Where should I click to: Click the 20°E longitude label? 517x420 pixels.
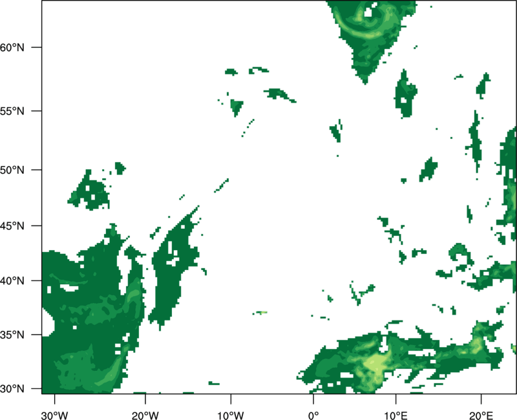pos(481,415)
